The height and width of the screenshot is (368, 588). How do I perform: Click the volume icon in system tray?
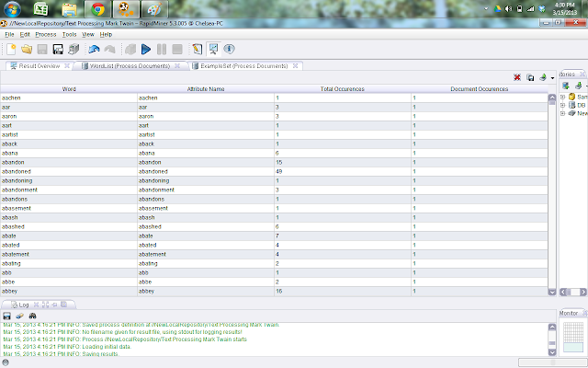(x=508, y=8)
